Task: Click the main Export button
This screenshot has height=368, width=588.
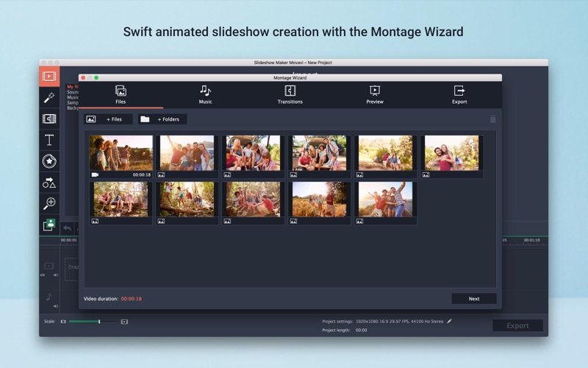Action: click(x=517, y=325)
